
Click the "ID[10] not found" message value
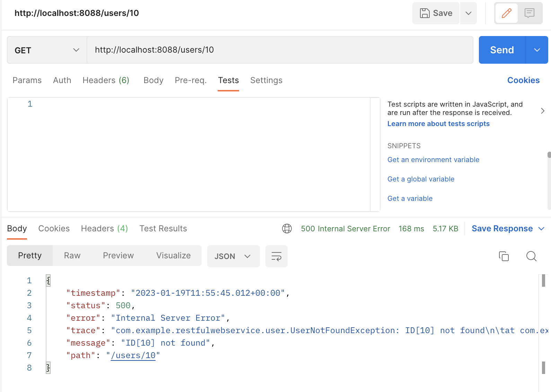tap(166, 343)
